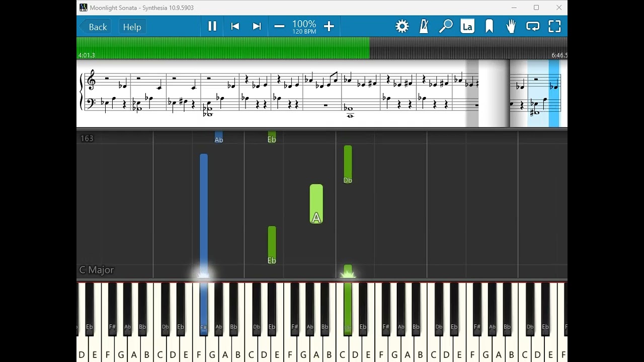The image size is (644, 362).
Task: Open the Help button
Action: click(x=132, y=27)
